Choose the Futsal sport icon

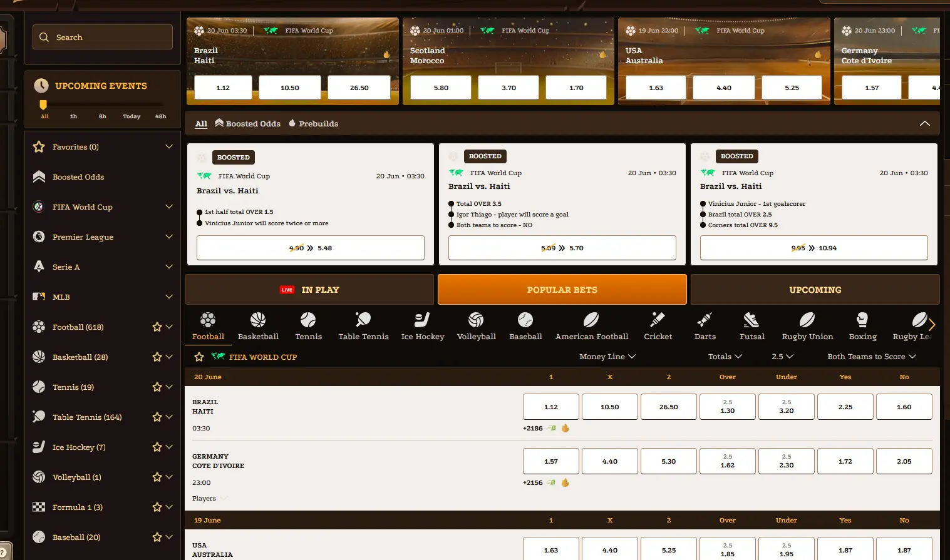pyautogui.click(x=751, y=320)
